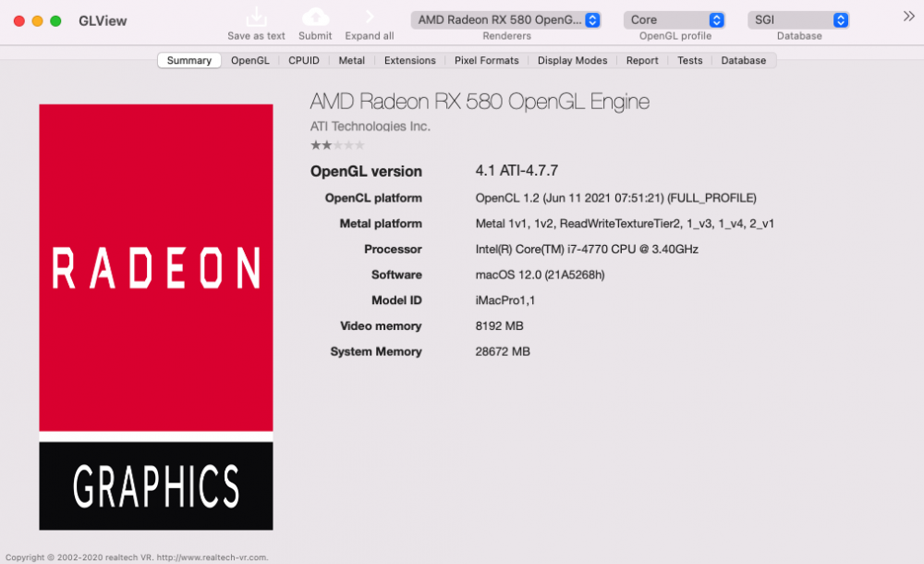Click the Expand all chevron icon
Screen dimensions: 924x564
(370, 17)
